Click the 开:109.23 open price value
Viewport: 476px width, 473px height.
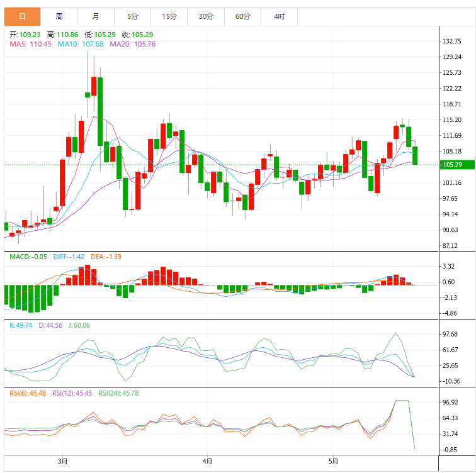25,35
